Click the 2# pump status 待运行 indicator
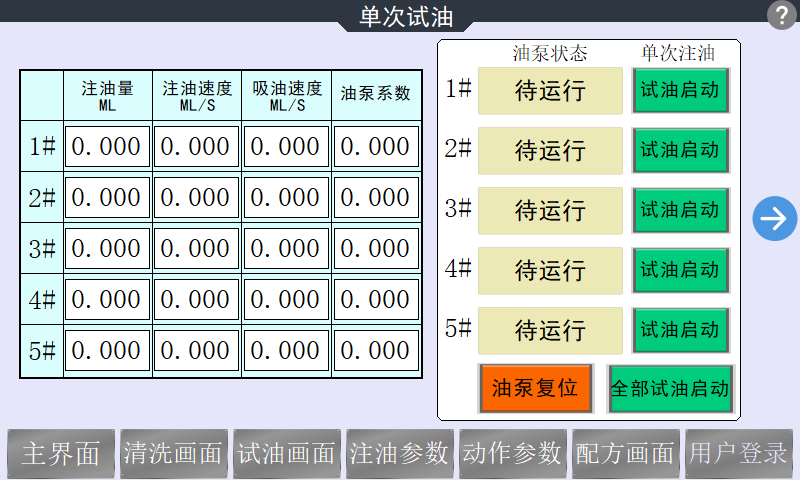800x480 pixels. point(550,150)
